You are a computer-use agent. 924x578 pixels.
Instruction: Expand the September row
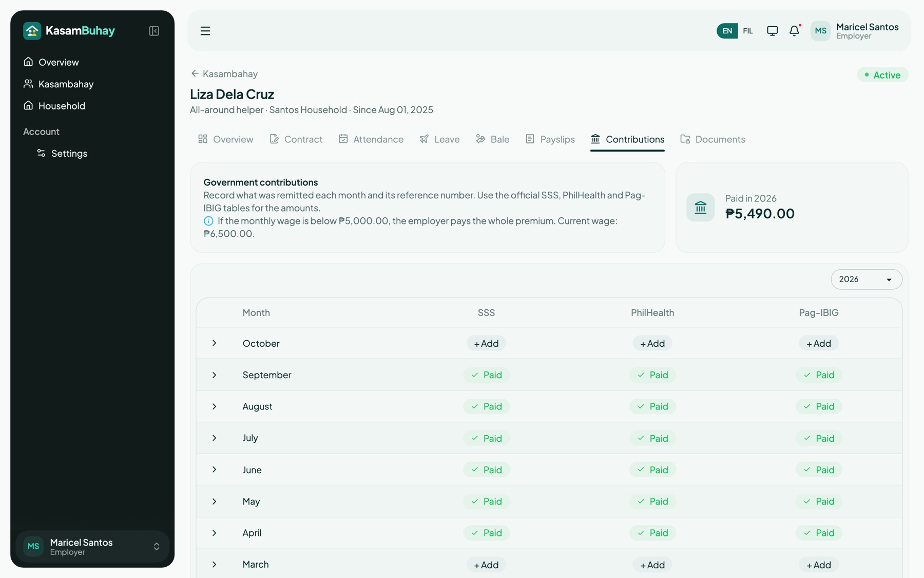pos(215,375)
